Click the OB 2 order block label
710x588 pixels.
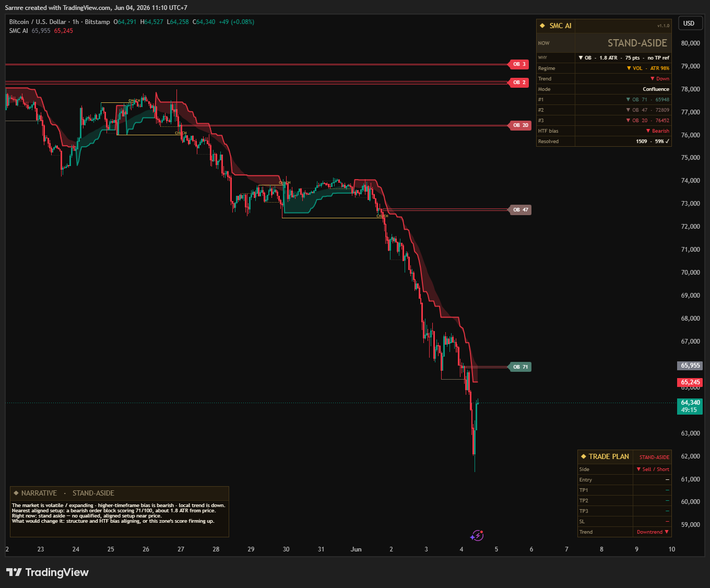coord(519,83)
